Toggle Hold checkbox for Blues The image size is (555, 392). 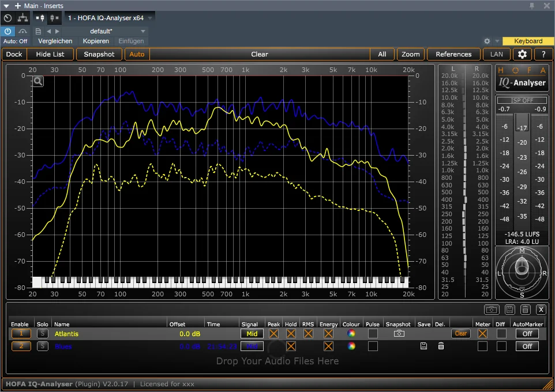point(291,346)
